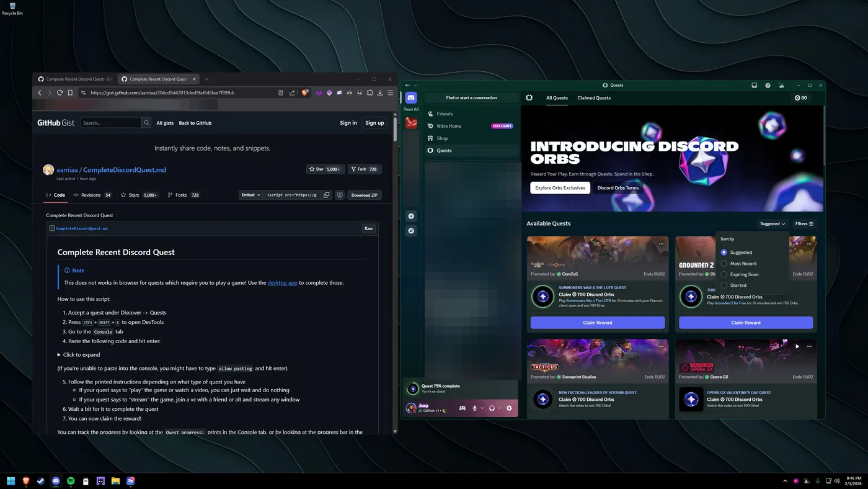The height and width of the screenshot is (489, 868).
Task: Claim Reward for Grounded 2 quest
Action: coord(746,323)
